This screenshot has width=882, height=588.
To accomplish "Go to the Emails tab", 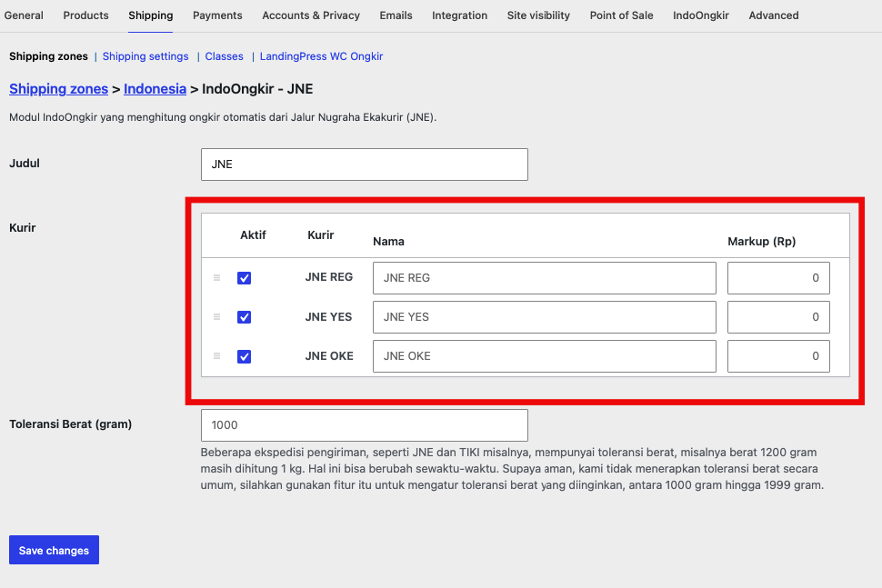I will [x=396, y=15].
